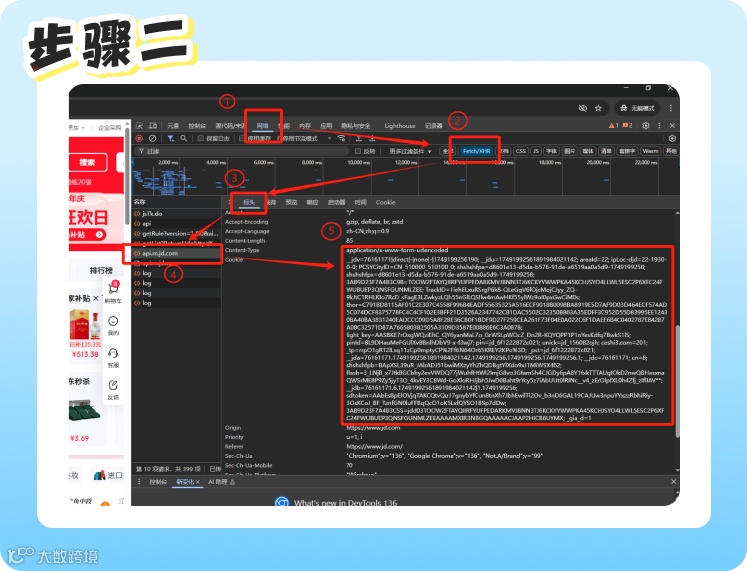Bookmark page with star icon

tap(598, 108)
